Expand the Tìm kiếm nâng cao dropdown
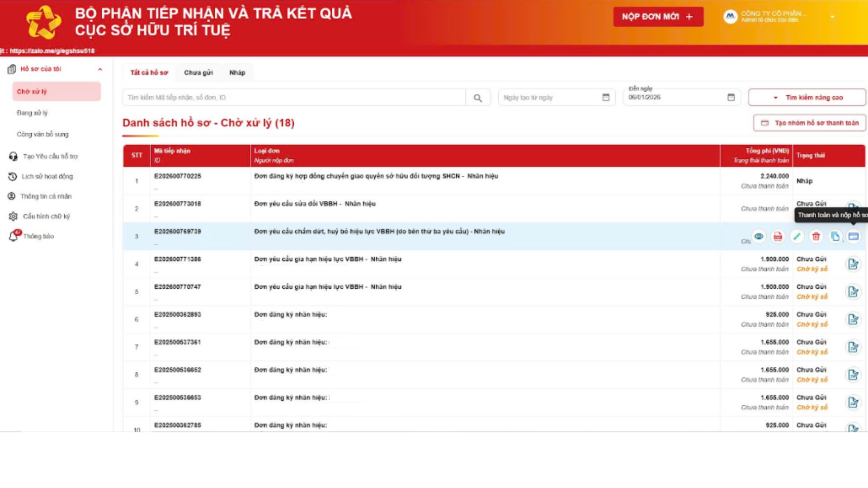 point(807,98)
